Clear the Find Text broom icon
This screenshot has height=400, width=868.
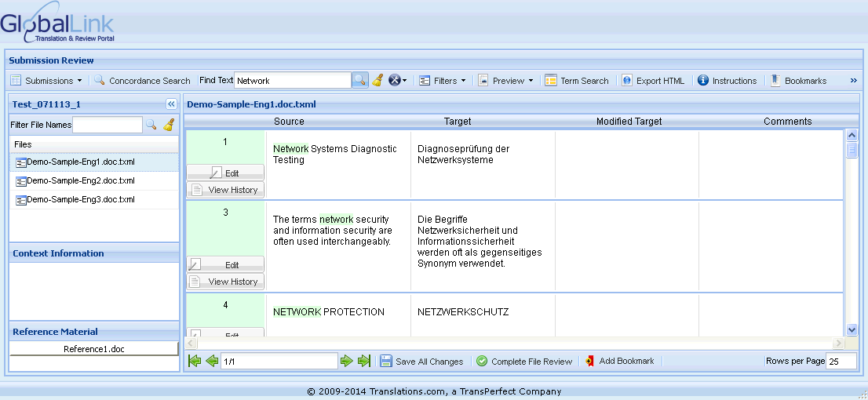(x=377, y=81)
